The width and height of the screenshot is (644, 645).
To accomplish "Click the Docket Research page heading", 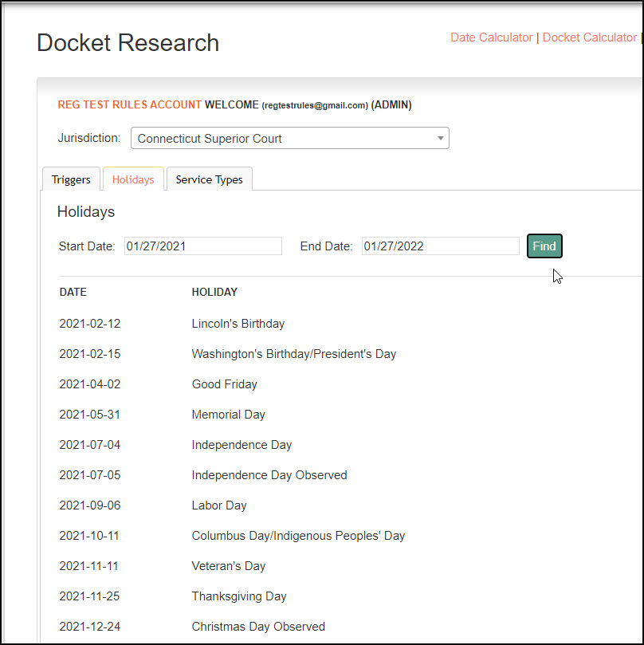I will (x=128, y=43).
